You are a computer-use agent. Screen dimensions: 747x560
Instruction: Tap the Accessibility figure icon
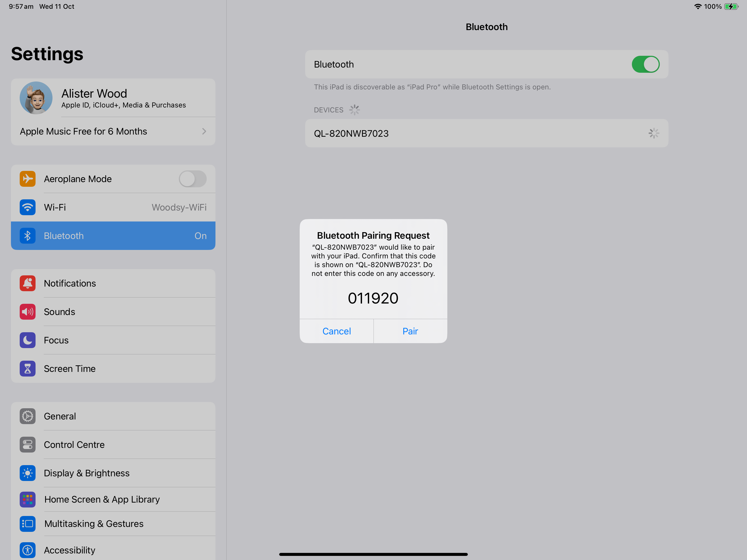pyautogui.click(x=28, y=550)
